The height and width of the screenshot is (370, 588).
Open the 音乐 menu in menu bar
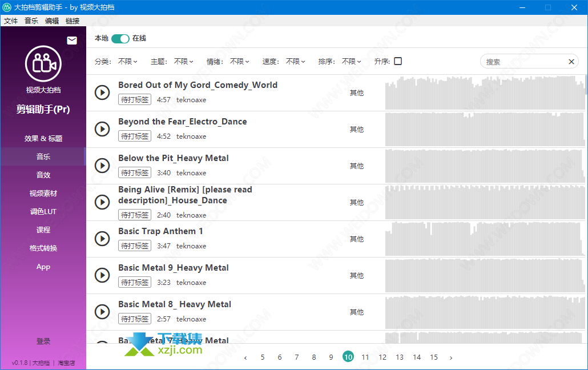(x=31, y=21)
